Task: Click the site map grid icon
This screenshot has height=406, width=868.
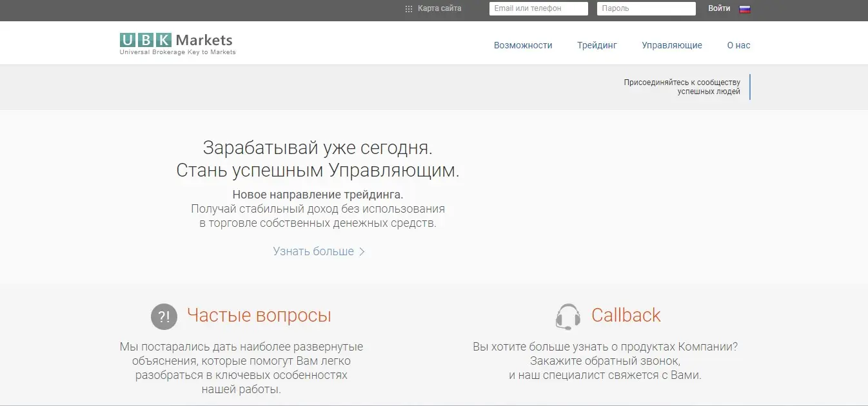Action: coord(408,9)
